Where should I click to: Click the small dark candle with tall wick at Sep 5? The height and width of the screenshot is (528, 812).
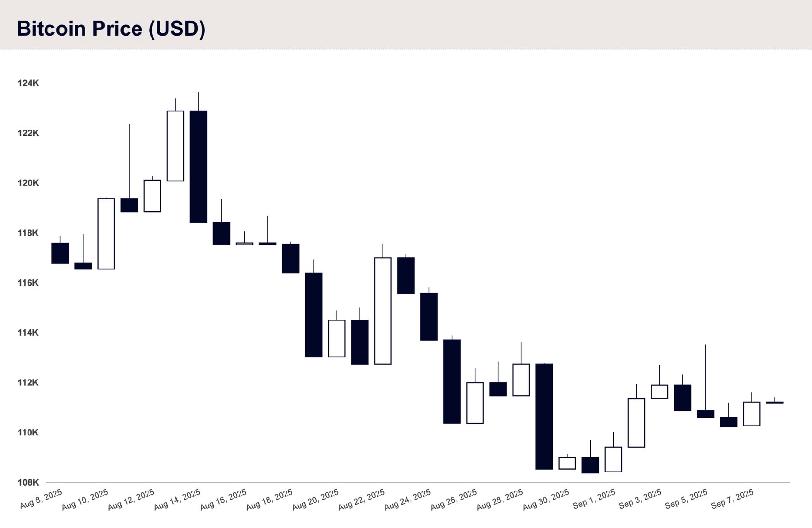click(706, 381)
